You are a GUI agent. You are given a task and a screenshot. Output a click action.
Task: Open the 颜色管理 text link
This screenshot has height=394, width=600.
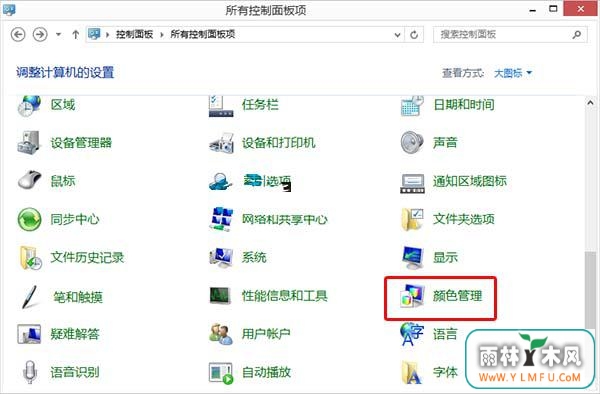pyautogui.click(x=457, y=296)
